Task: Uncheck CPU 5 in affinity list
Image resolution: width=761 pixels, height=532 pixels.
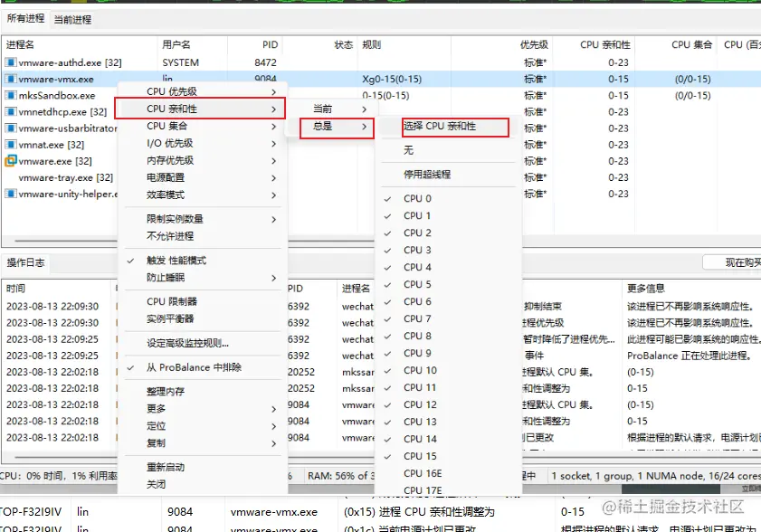Action: 387,285
